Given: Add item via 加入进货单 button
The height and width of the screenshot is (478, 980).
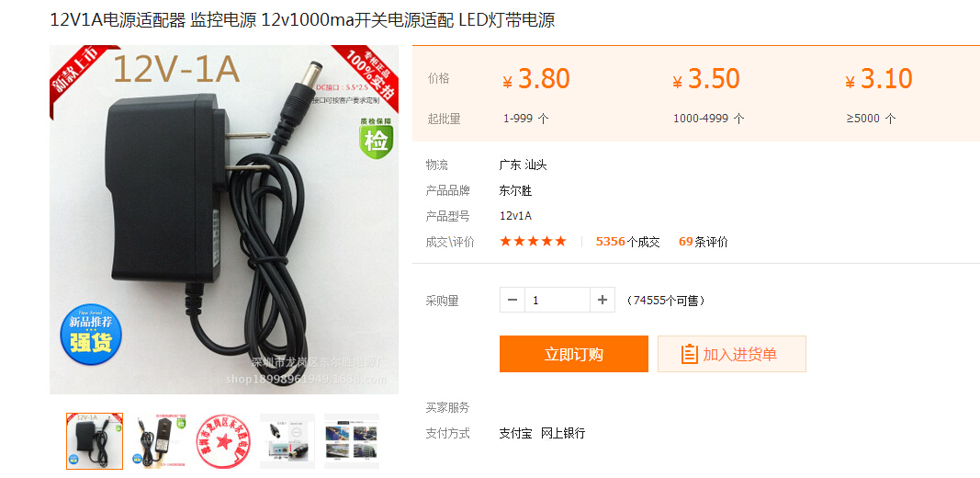Looking at the screenshot, I should point(732,354).
